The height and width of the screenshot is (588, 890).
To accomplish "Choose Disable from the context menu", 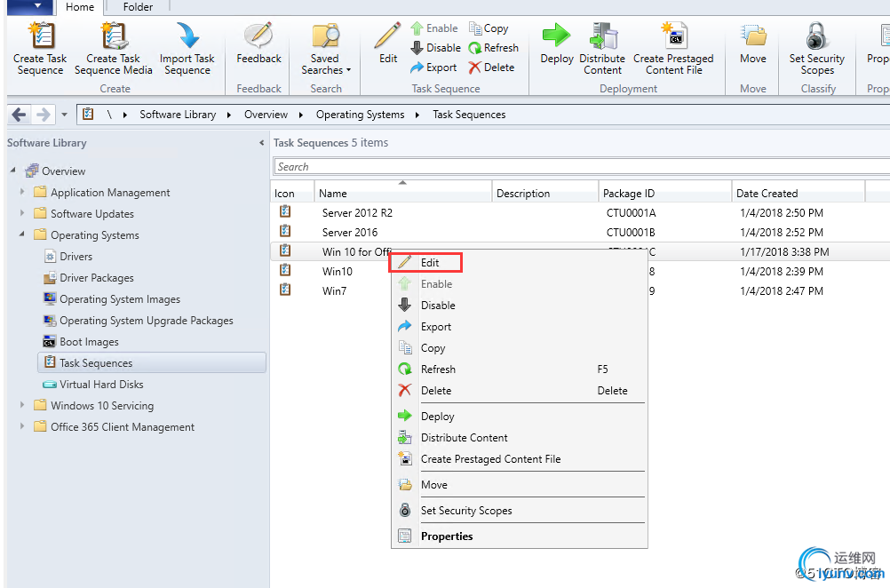I will 520,306.
